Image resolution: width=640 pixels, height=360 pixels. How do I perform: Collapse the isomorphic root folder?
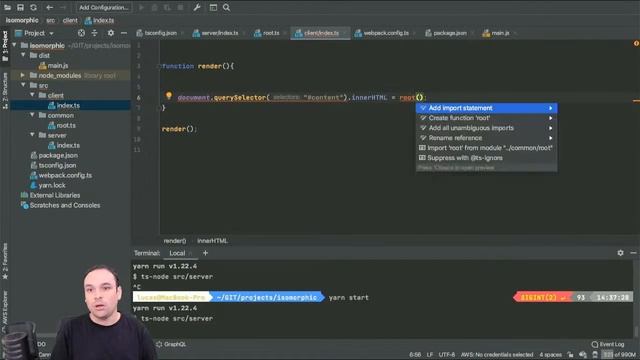[x=15, y=45]
